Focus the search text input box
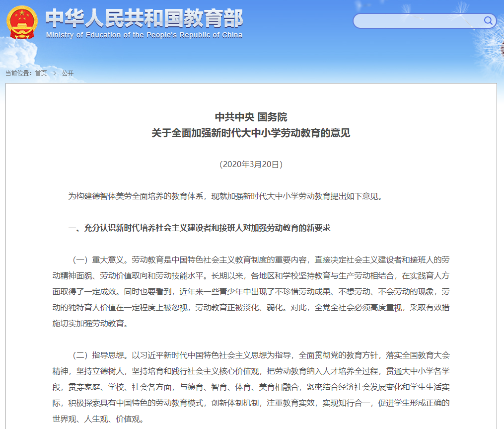The height and width of the screenshot is (429, 504). (x=417, y=21)
